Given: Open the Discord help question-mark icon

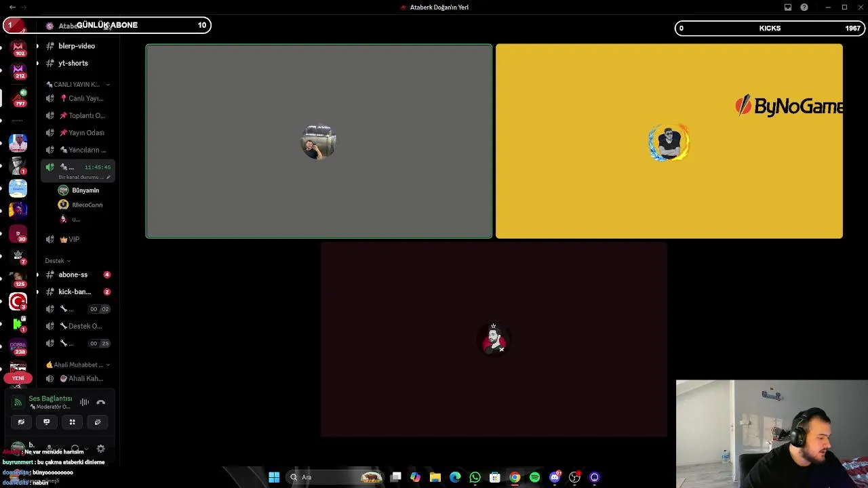Looking at the screenshot, I should (x=804, y=7).
